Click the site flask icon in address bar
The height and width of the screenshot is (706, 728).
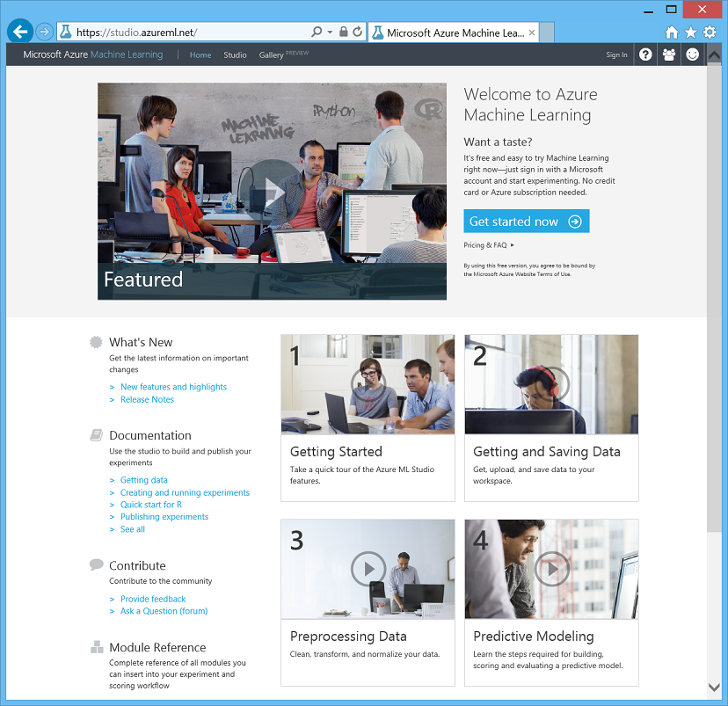point(66,32)
